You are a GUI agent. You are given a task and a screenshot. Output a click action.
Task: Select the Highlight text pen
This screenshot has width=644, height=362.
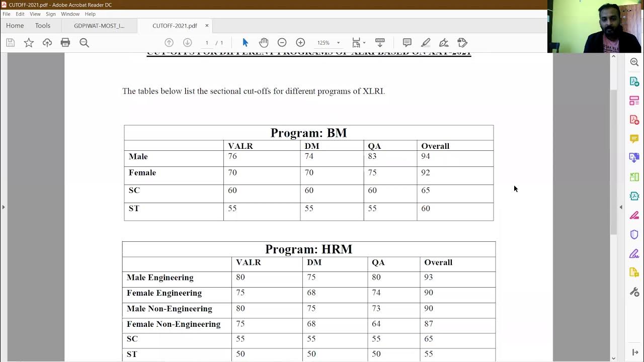pos(426,43)
